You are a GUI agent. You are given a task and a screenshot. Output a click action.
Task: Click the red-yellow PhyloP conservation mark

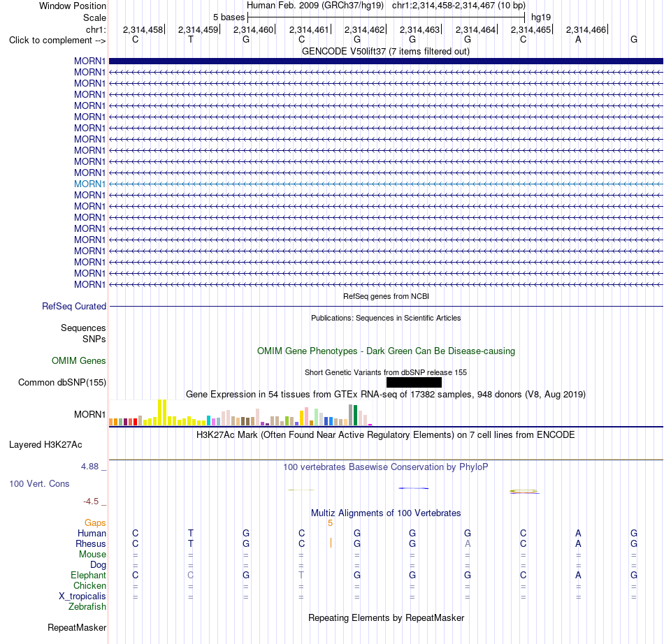point(524,491)
